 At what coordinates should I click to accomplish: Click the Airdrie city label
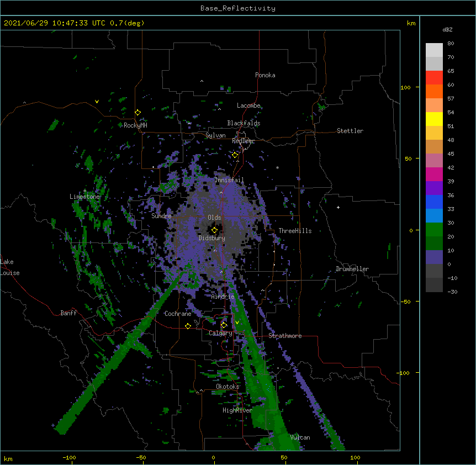[x=223, y=297]
